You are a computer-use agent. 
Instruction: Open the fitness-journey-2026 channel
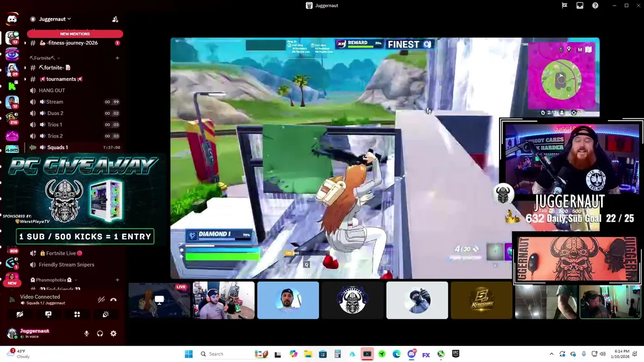coord(74,43)
